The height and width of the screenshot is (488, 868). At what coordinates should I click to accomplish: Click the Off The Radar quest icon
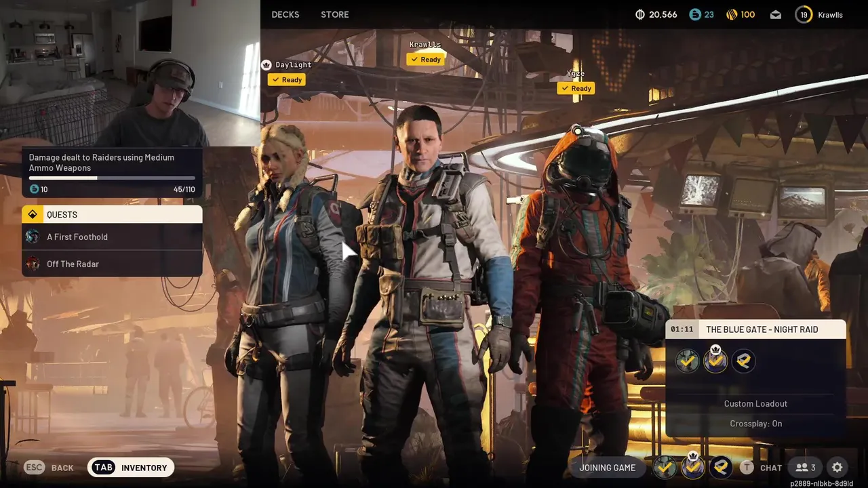click(x=32, y=264)
